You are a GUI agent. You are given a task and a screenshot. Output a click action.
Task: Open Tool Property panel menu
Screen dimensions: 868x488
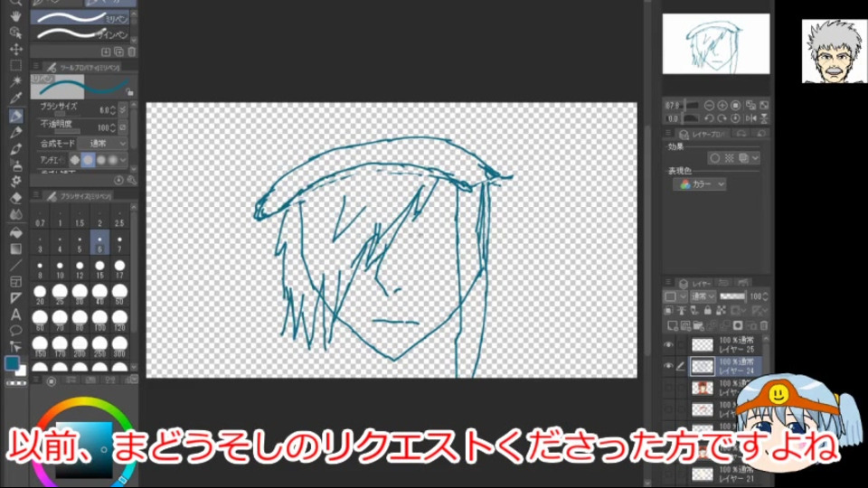(36, 67)
